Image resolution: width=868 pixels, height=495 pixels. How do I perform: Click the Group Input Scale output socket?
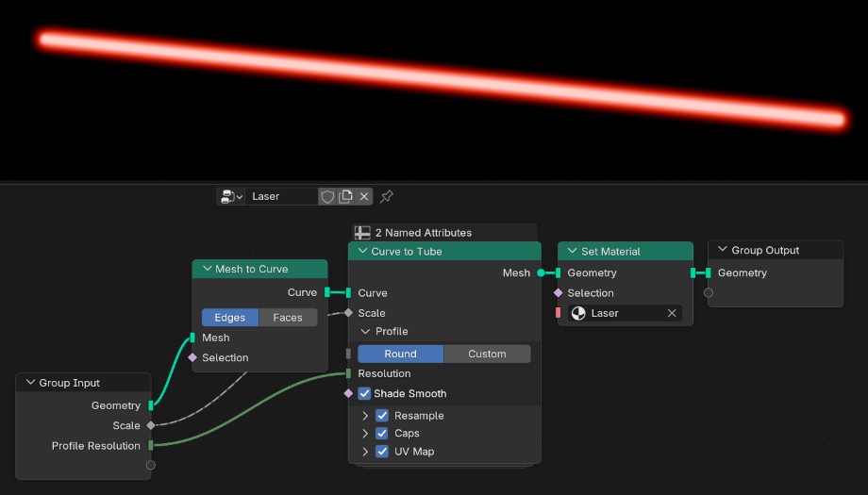[151, 425]
